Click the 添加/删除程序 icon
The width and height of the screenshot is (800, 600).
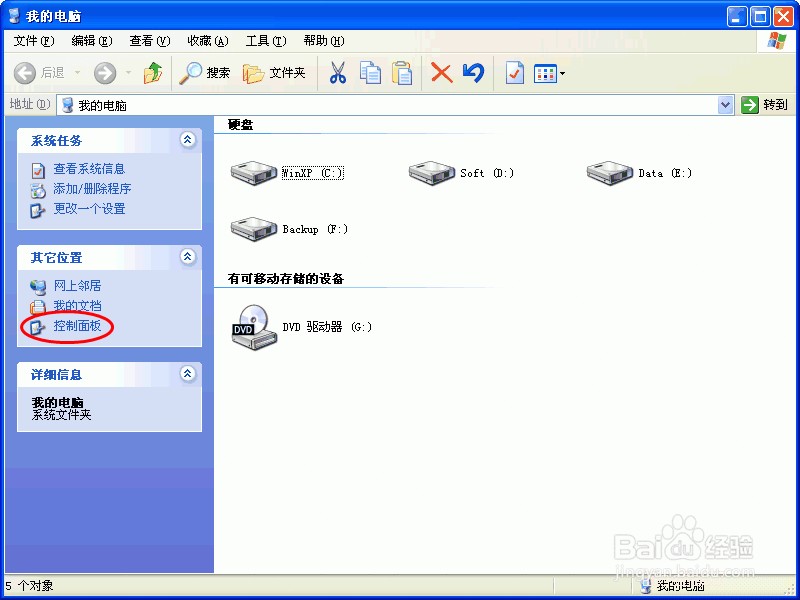coord(38,190)
